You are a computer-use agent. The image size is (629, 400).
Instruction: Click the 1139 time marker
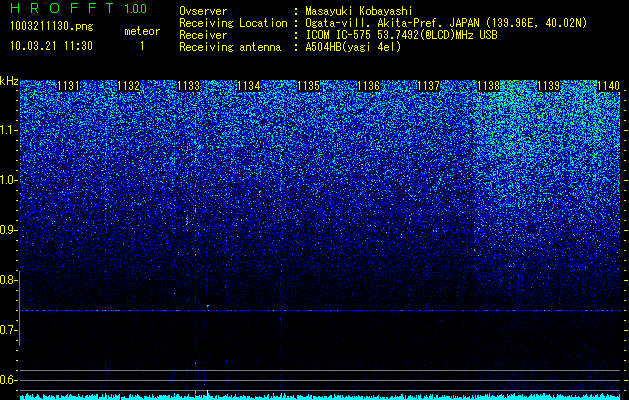[548, 86]
